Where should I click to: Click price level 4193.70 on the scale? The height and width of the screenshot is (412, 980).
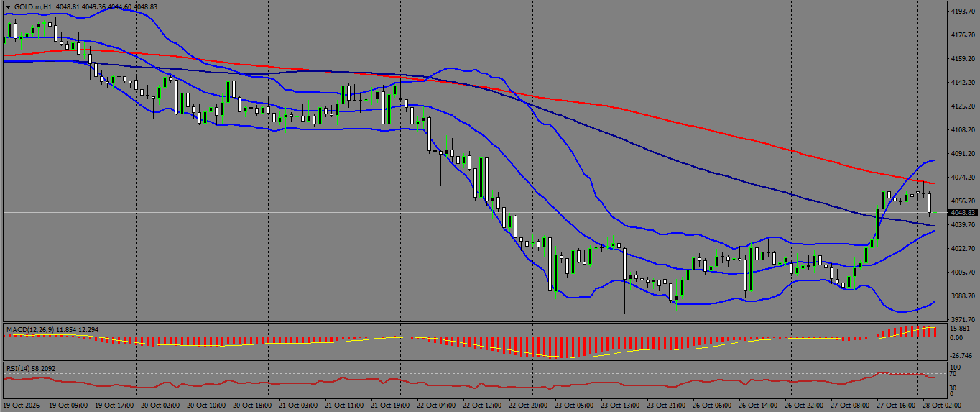[x=962, y=12]
